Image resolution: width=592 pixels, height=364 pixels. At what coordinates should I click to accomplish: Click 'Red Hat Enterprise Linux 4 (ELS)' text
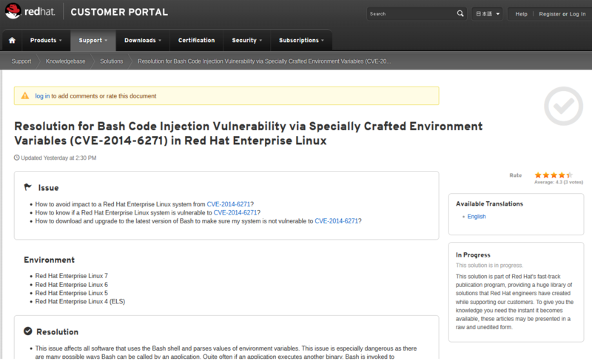point(80,301)
